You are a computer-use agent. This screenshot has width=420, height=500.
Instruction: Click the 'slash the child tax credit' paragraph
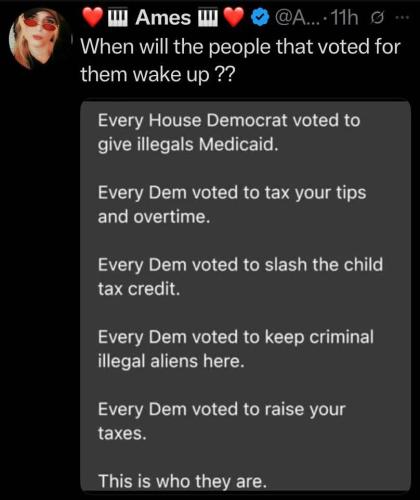240,277
